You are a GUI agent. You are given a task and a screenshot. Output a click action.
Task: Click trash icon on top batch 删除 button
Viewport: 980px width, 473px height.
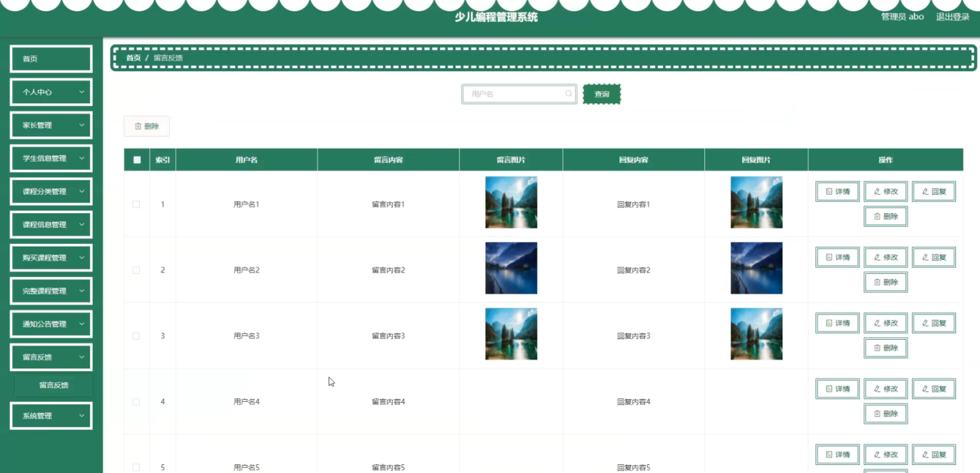tap(138, 126)
